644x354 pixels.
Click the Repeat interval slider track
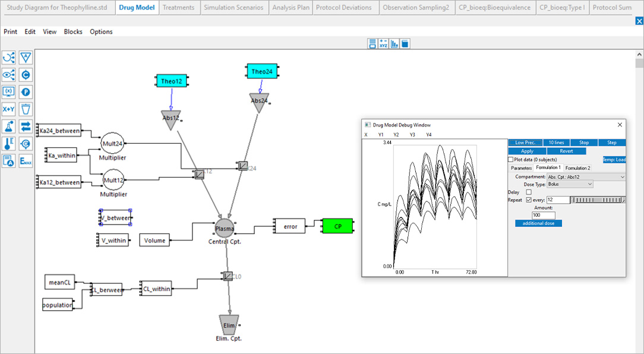(x=598, y=200)
